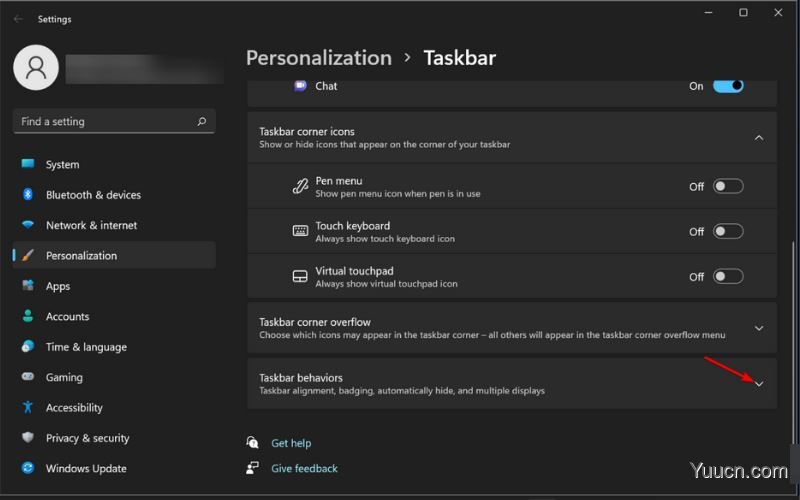Click the back arrow next to Settings

18,19
